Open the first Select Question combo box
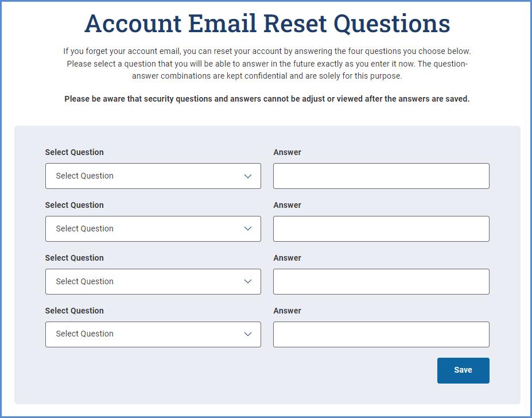 click(153, 176)
